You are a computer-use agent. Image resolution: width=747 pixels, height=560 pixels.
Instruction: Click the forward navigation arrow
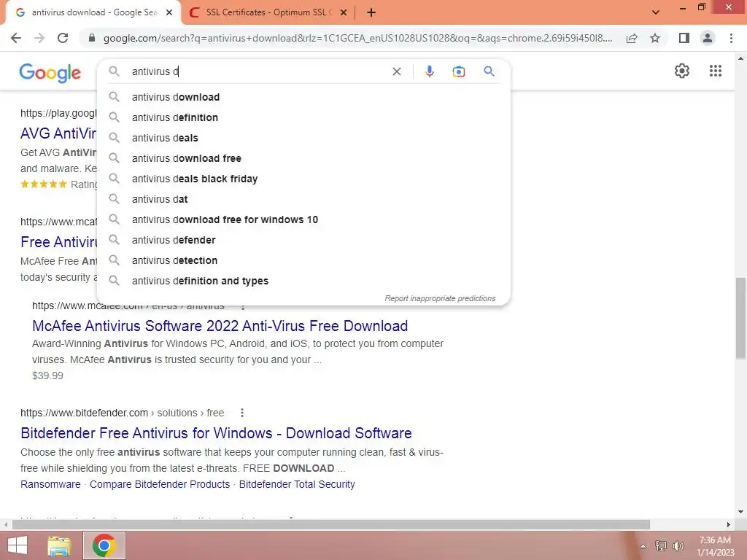(x=39, y=38)
